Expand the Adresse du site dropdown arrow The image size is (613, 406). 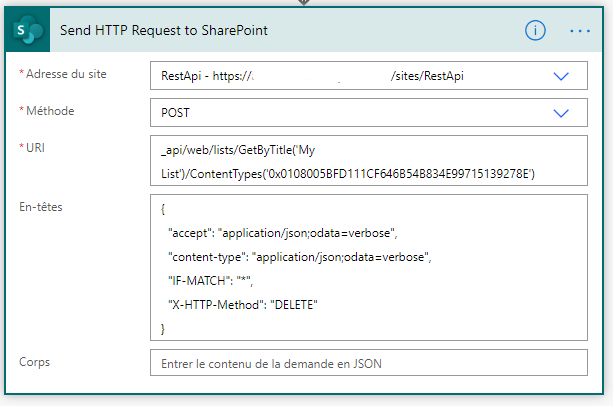pos(561,76)
